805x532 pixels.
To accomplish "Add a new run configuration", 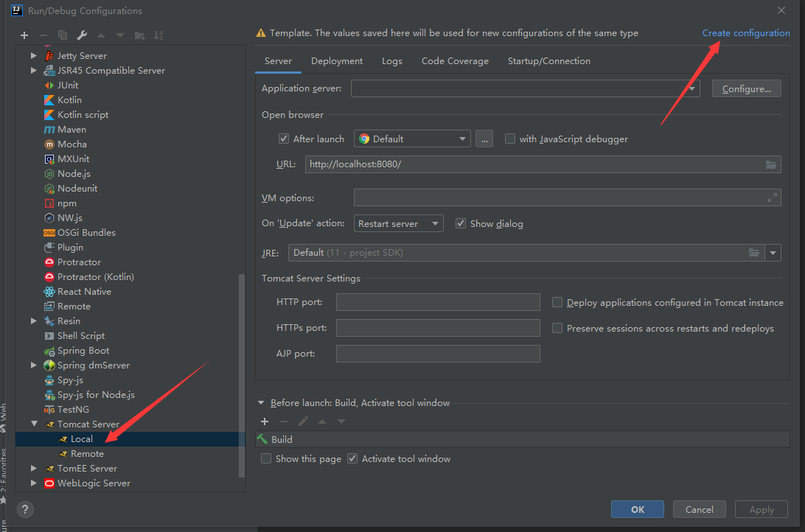I will [24, 35].
